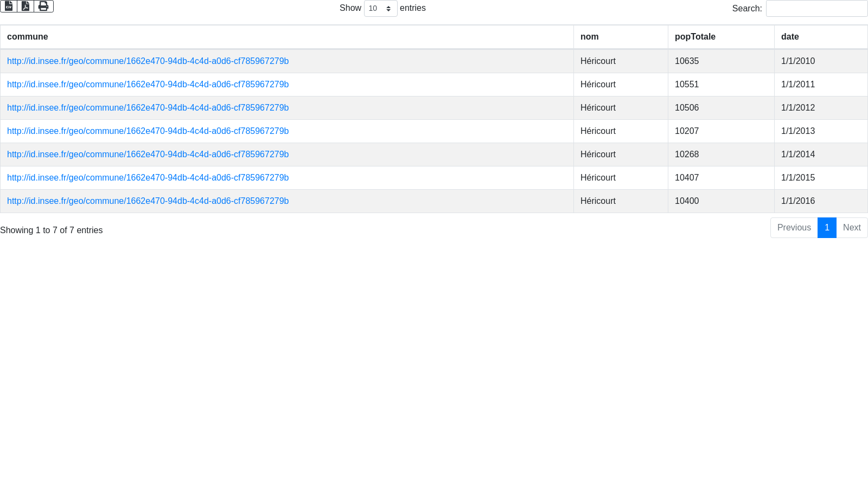Open commune link with population 10268
The width and height of the screenshot is (868, 488).
[148, 155]
